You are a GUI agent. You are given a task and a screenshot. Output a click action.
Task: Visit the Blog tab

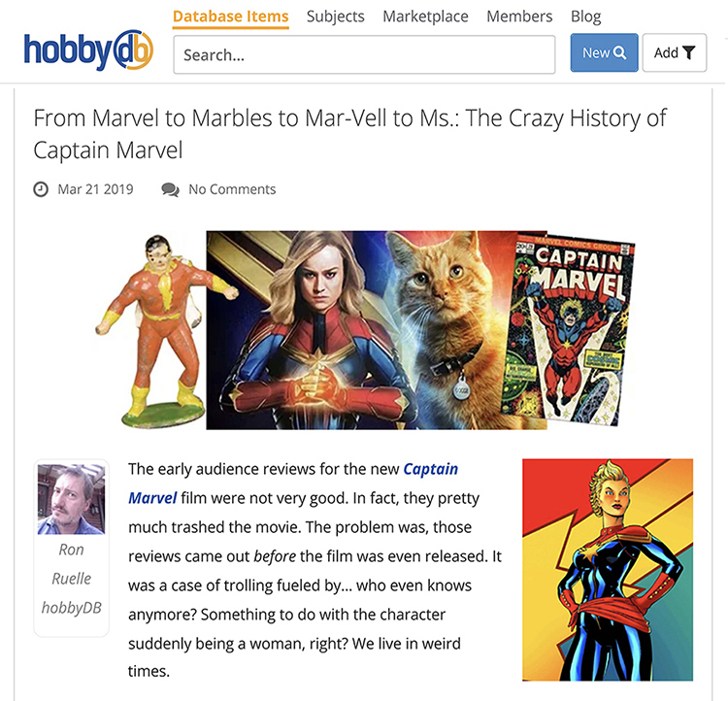pos(585,17)
